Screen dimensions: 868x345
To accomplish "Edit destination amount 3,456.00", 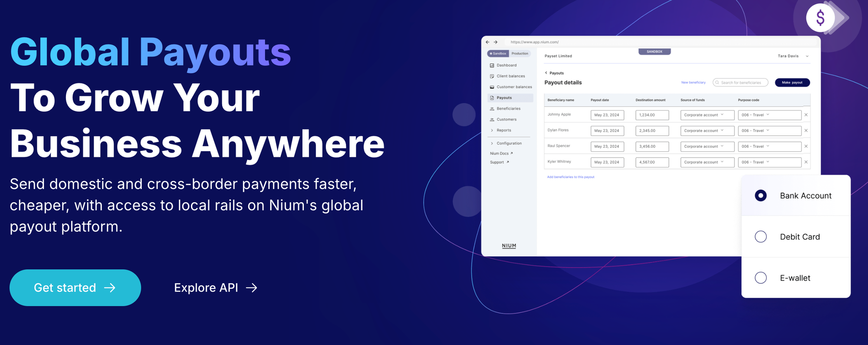I will (652, 146).
